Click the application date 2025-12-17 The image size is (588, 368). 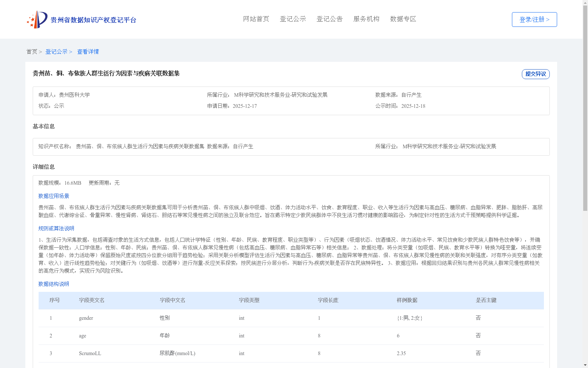[245, 106]
